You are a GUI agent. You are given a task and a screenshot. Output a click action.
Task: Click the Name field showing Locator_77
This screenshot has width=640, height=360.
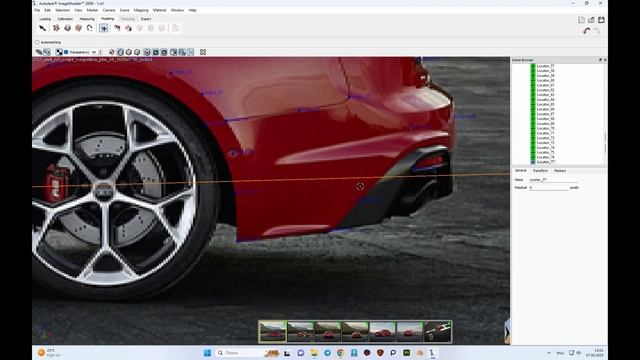click(x=553, y=180)
